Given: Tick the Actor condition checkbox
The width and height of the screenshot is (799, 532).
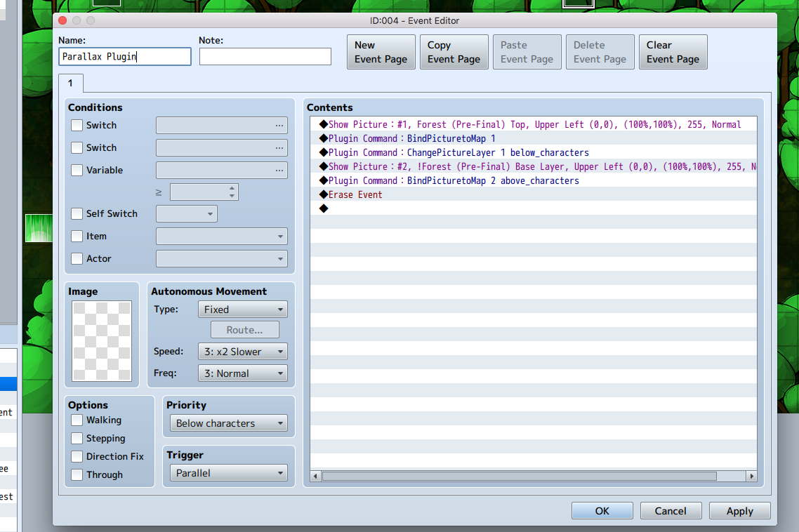Looking at the screenshot, I should pyautogui.click(x=77, y=258).
